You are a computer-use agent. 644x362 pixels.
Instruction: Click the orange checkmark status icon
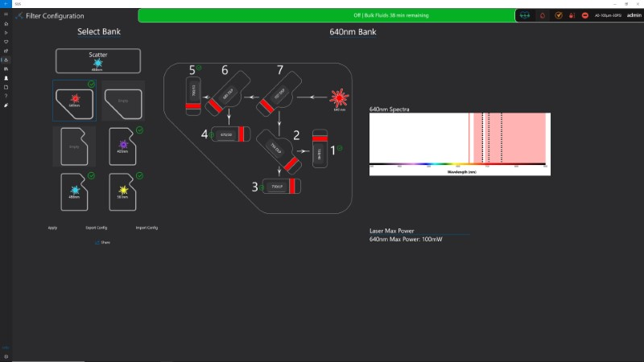click(558, 15)
